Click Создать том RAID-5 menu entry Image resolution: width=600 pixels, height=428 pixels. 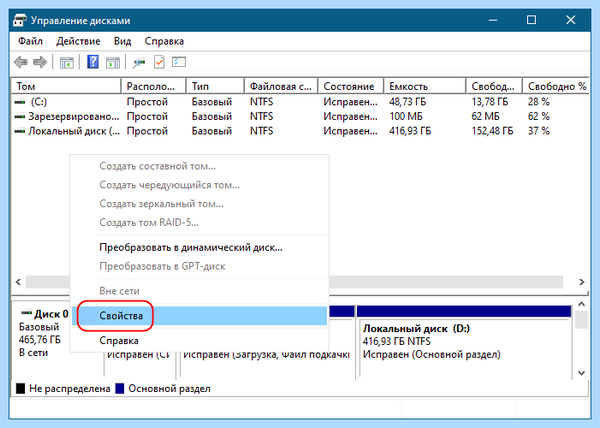coord(199,222)
